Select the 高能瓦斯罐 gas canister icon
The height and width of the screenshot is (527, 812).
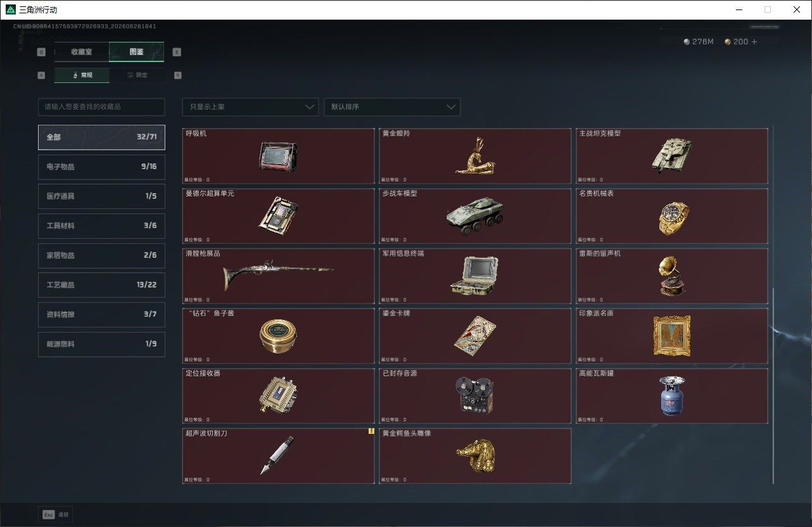tap(671, 396)
